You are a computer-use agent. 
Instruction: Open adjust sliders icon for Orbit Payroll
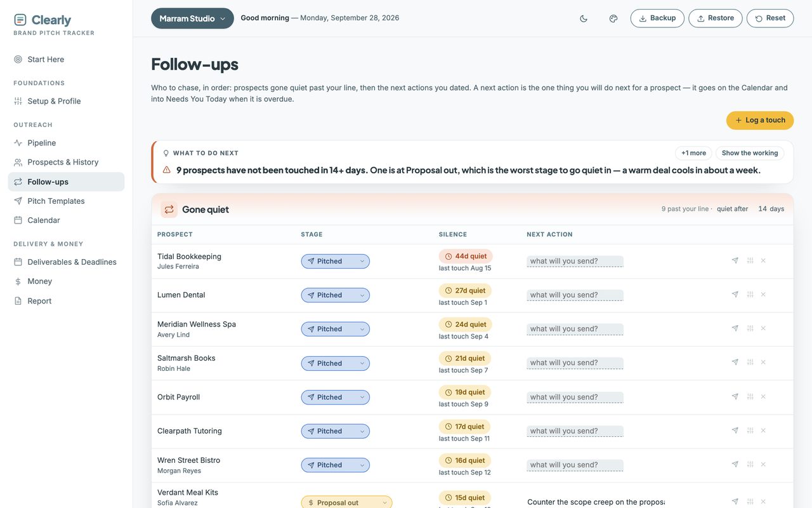point(750,396)
